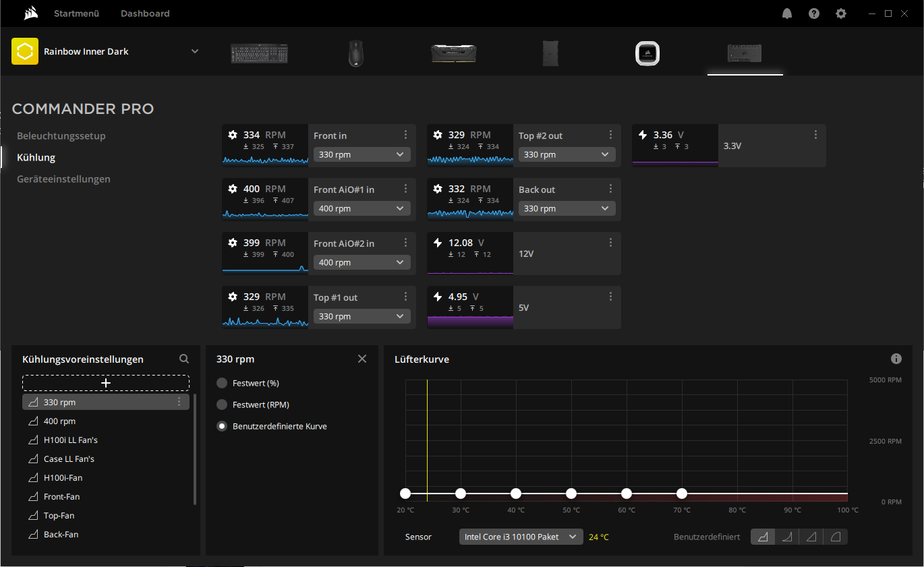This screenshot has width=924, height=567.
Task: Expand the Rainbow Inner Dark profile dropdown
Action: (x=195, y=51)
